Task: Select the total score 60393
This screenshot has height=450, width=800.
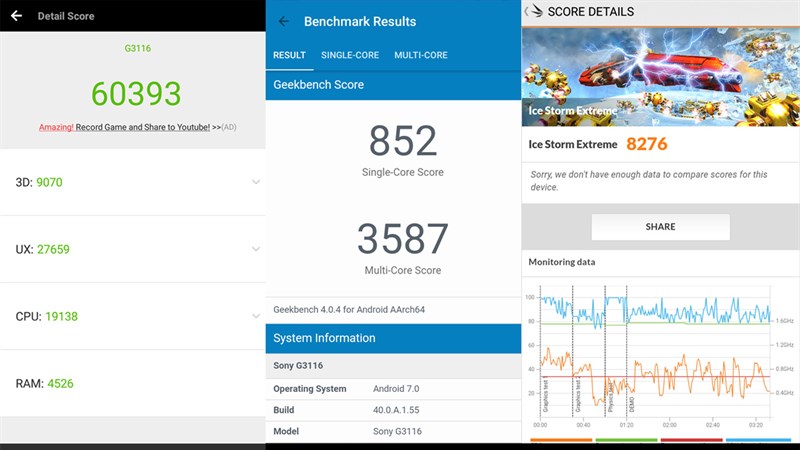Action: [136, 94]
